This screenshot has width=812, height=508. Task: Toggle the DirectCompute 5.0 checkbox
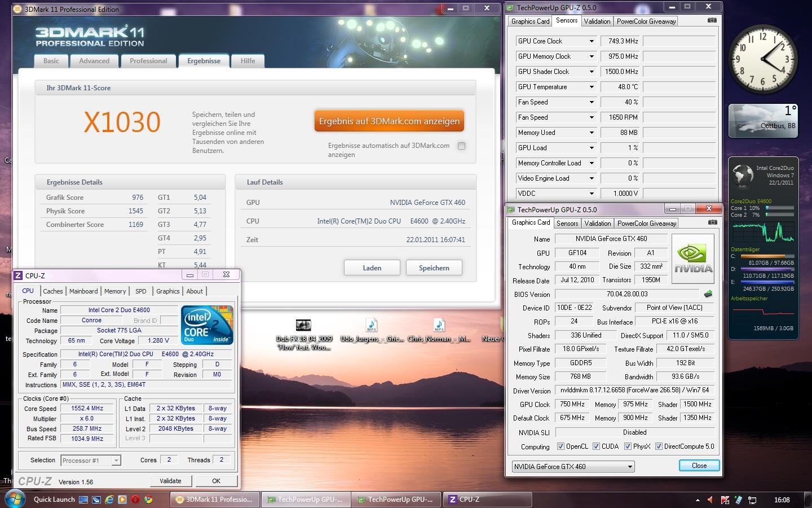click(659, 446)
